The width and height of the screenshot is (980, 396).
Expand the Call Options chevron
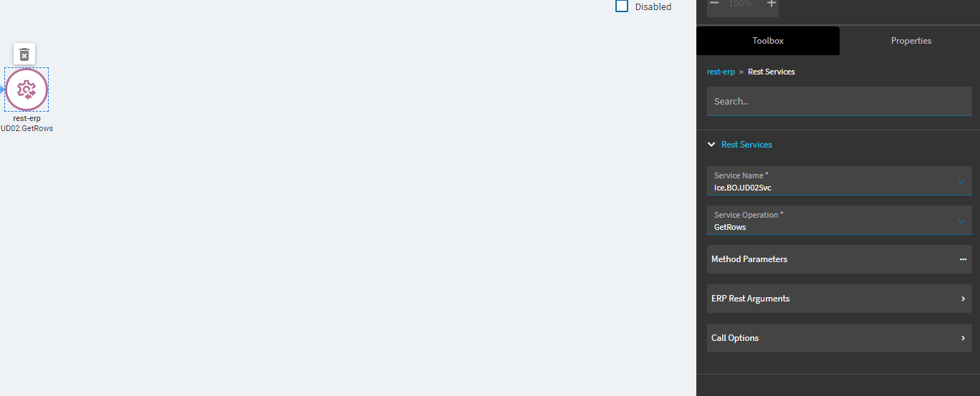coord(963,338)
